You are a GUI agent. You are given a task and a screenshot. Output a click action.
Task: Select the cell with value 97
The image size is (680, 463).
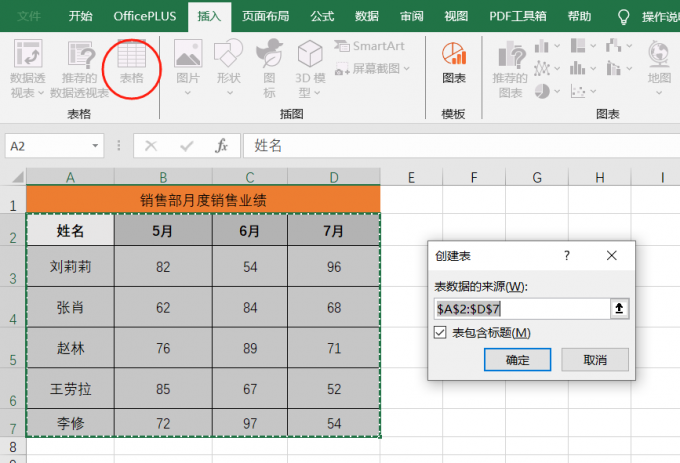pyautogui.click(x=250, y=423)
